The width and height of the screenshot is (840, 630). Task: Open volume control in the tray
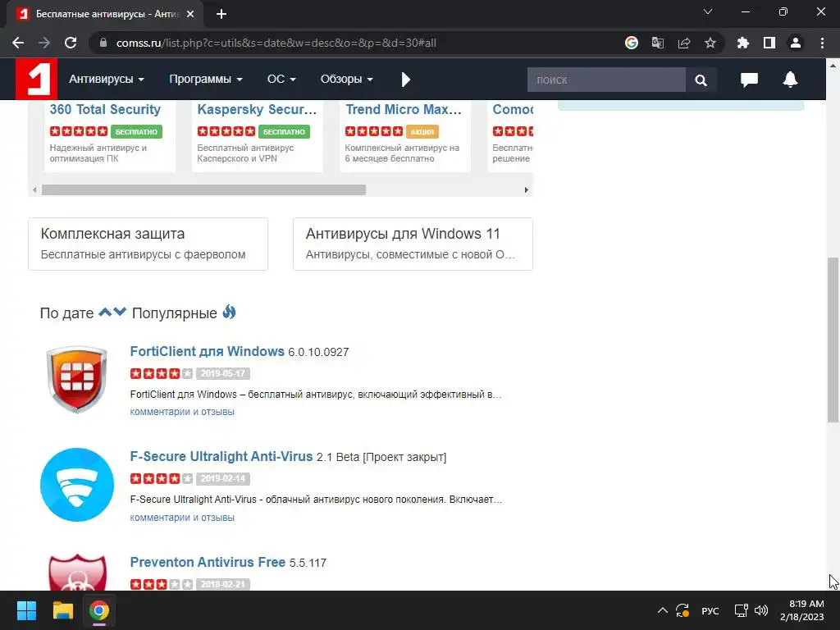761,610
